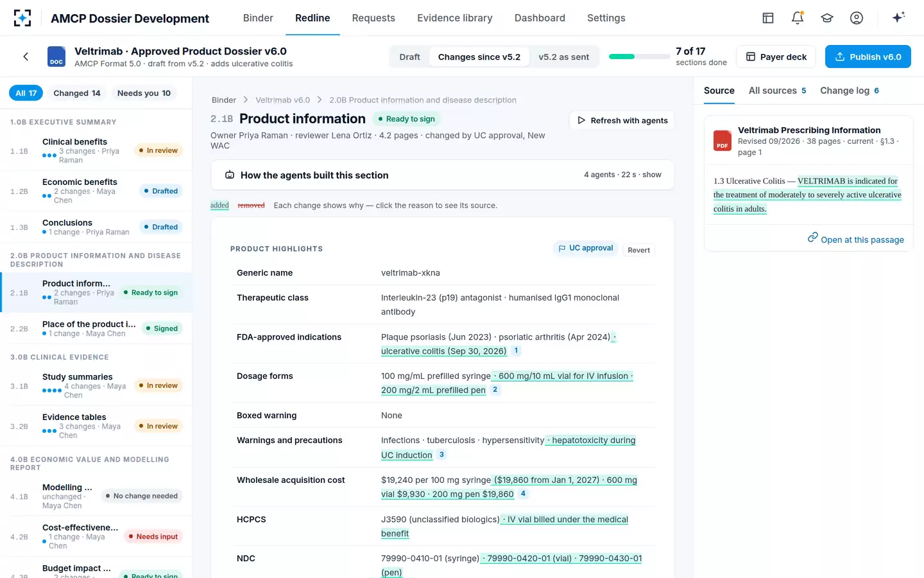Select the v5.2 as sent view
The width and height of the screenshot is (924, 578).
click(563, 57)
